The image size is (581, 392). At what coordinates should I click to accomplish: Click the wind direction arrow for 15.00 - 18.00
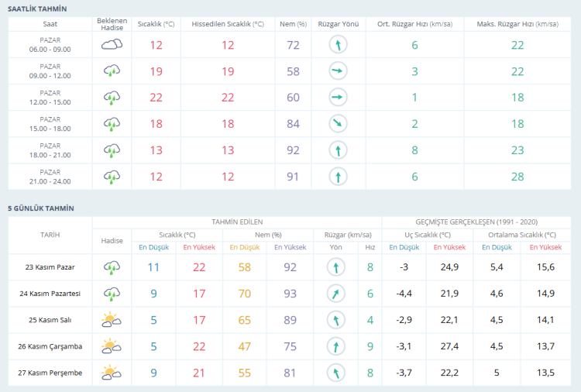[x=338, y=124]
